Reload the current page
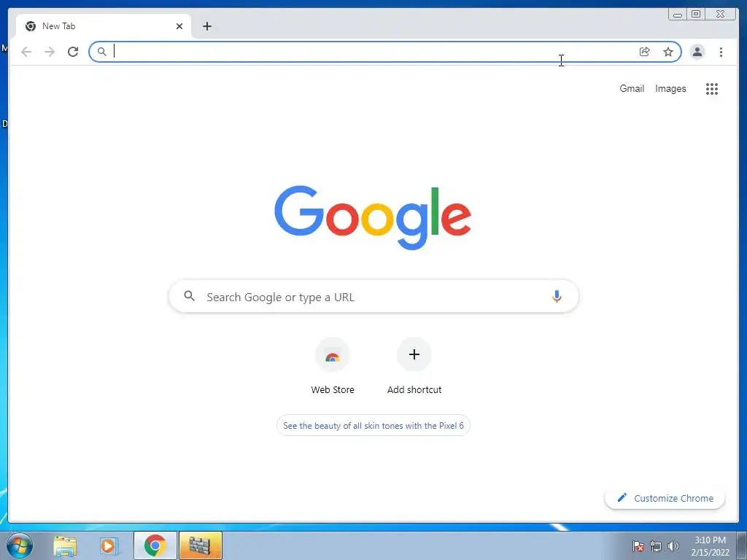Screen dimensions: 747x560 [73, 52]
